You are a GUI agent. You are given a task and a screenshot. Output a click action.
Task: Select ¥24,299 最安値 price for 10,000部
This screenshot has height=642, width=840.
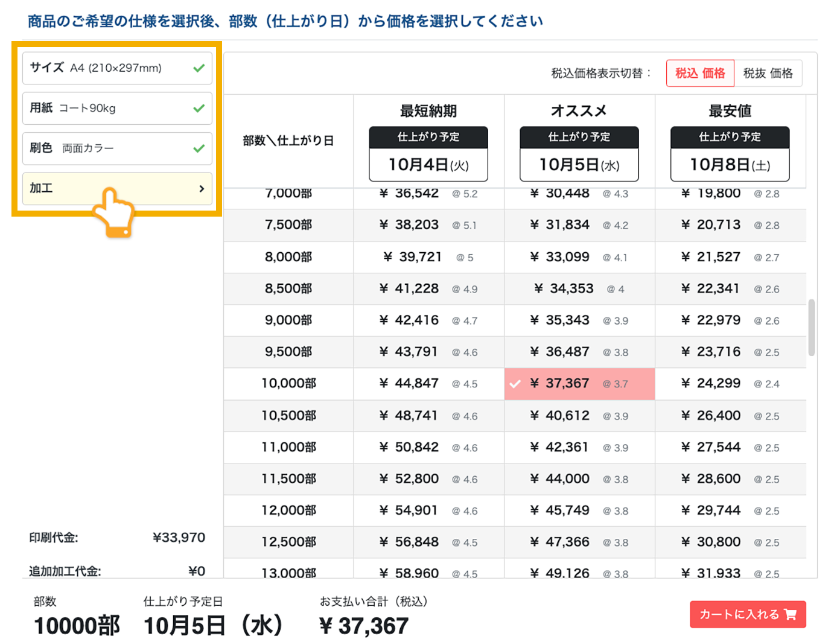pos(730,384)
